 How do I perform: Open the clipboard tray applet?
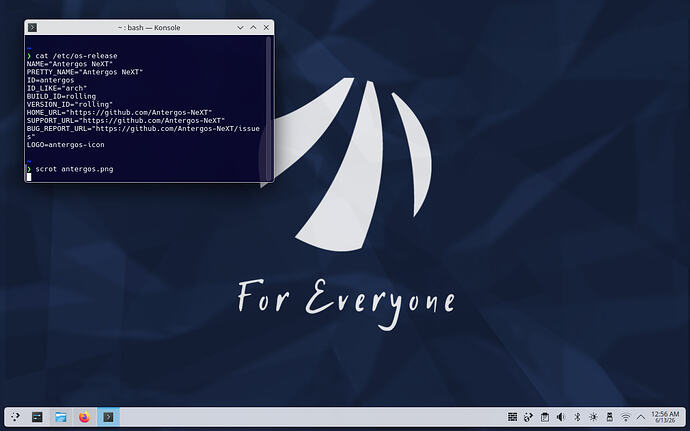tap(545, 416)
